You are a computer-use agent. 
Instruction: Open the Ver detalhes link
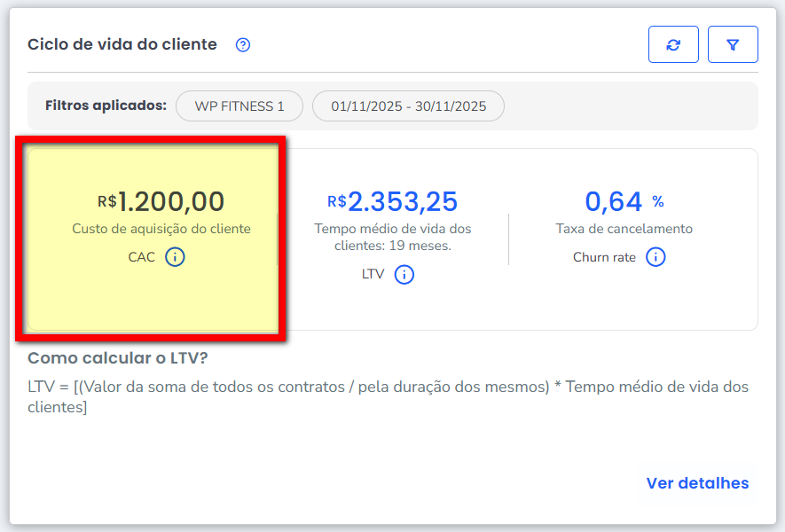pos(697,483)
